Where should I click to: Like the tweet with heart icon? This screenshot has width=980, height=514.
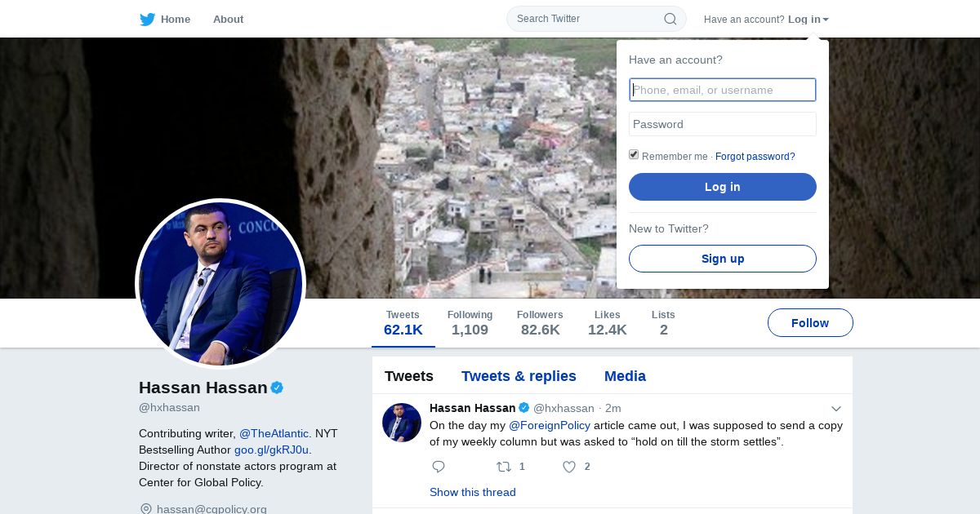point(569,467)
